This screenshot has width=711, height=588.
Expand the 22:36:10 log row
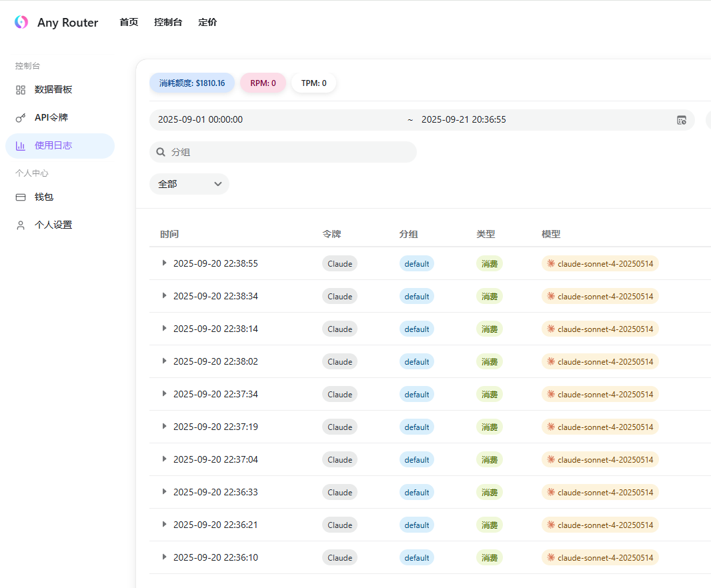[164, 557]
